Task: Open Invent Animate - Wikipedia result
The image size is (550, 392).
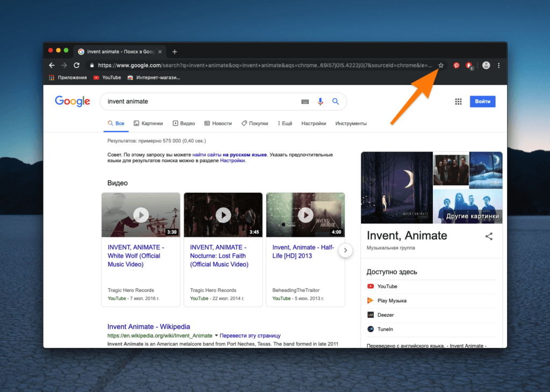Action: pos(149,326)
